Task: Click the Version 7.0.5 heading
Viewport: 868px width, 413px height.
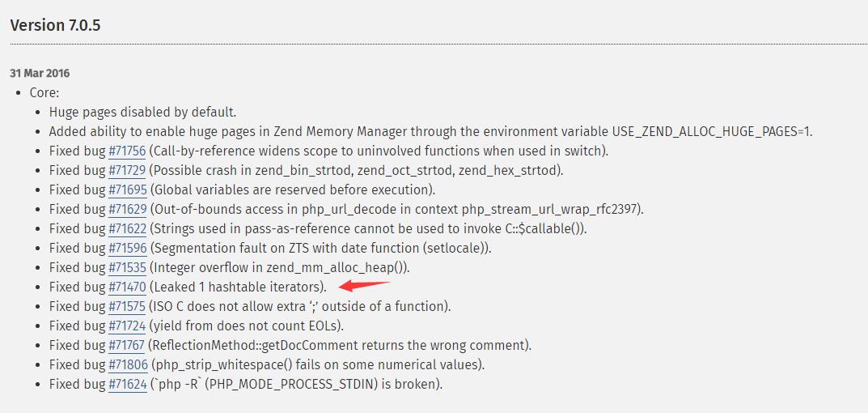Action: pos(55,25)
